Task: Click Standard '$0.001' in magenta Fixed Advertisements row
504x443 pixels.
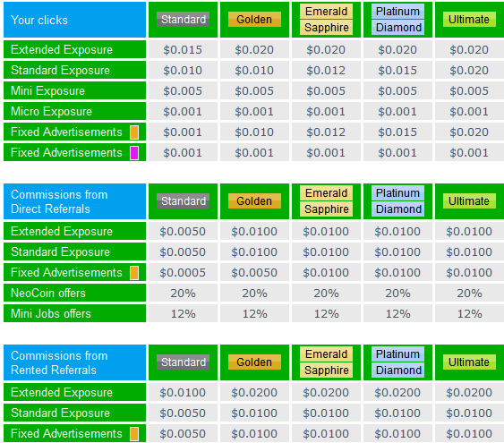Action: tap(183, 153)
